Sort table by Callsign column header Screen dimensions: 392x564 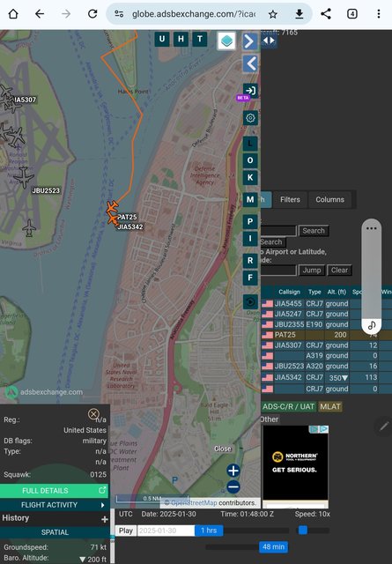289,292
